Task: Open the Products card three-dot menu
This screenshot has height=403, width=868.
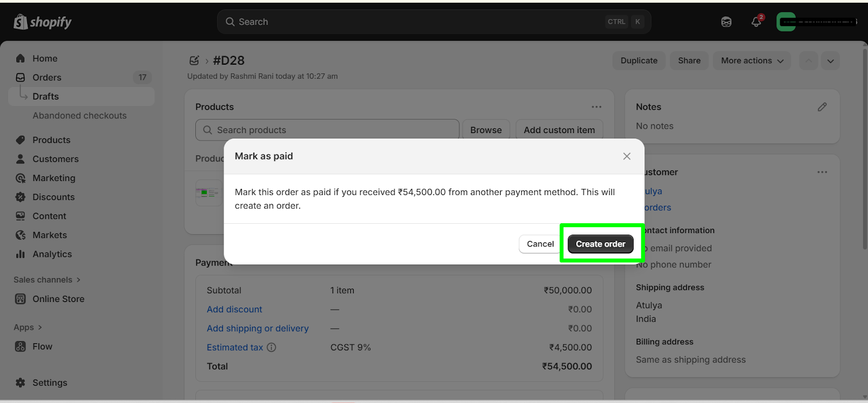Action: click(597, 107)
